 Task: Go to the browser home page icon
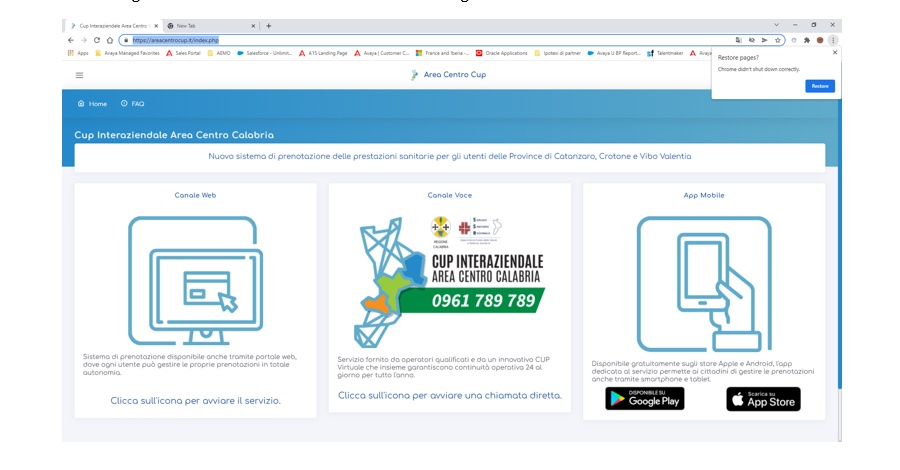109,40
